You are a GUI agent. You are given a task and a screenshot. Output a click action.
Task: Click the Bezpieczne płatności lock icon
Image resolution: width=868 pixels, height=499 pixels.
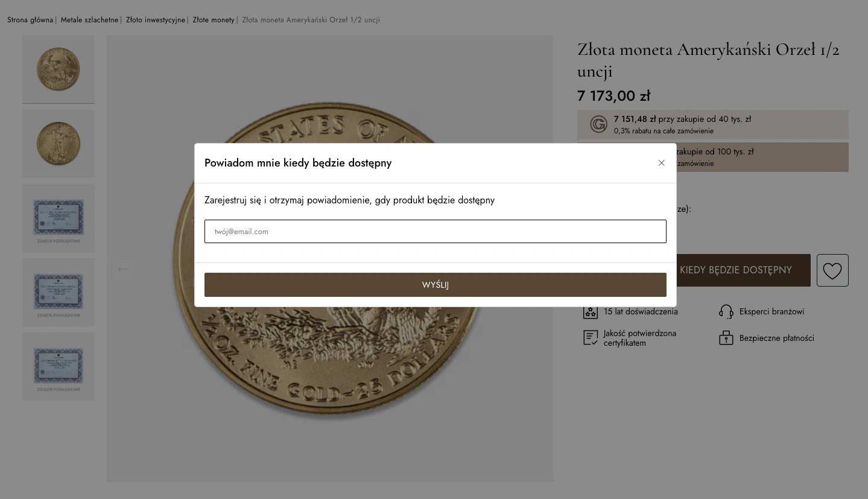coord(726,338)
